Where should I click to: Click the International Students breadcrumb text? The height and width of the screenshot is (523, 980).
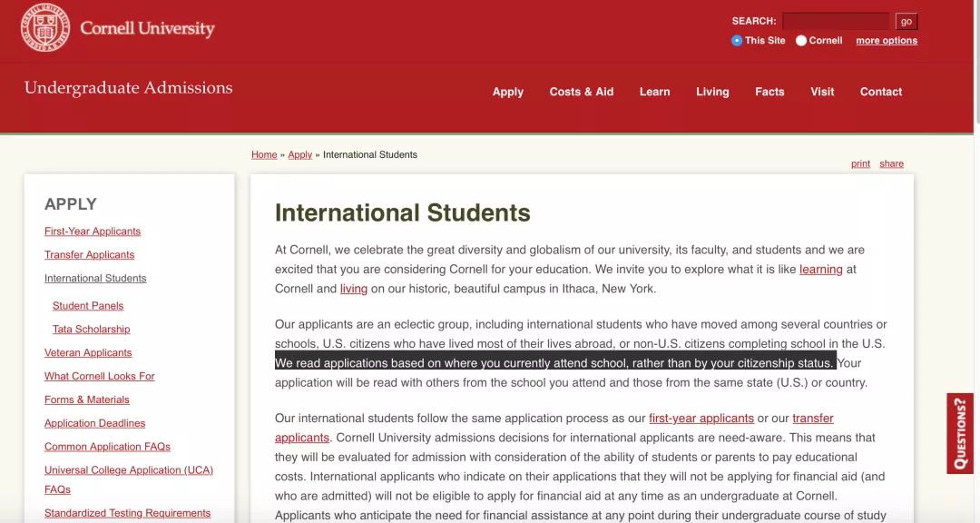pyautogui.click(x=370, y=154)
